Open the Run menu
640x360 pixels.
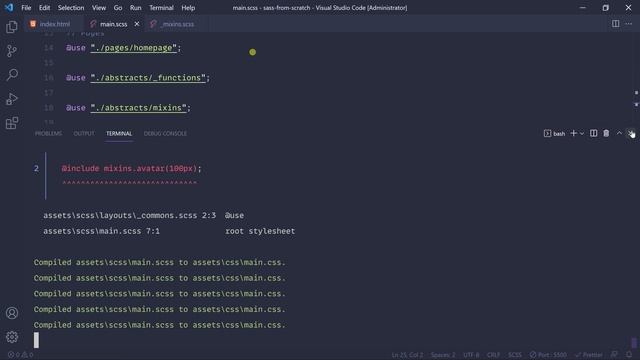point(136,8)
